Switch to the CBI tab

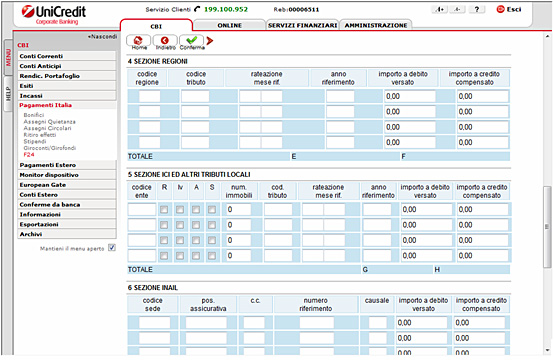pos(156,26)
